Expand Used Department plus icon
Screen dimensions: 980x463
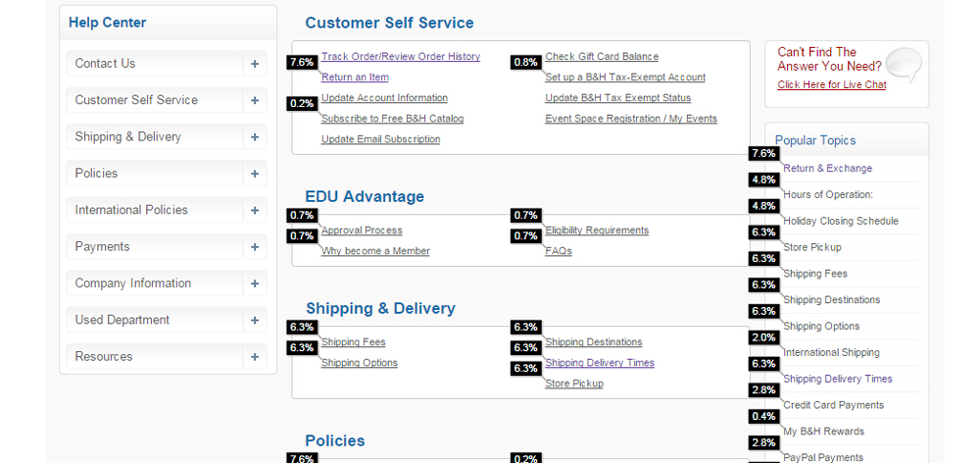[255, 320]
